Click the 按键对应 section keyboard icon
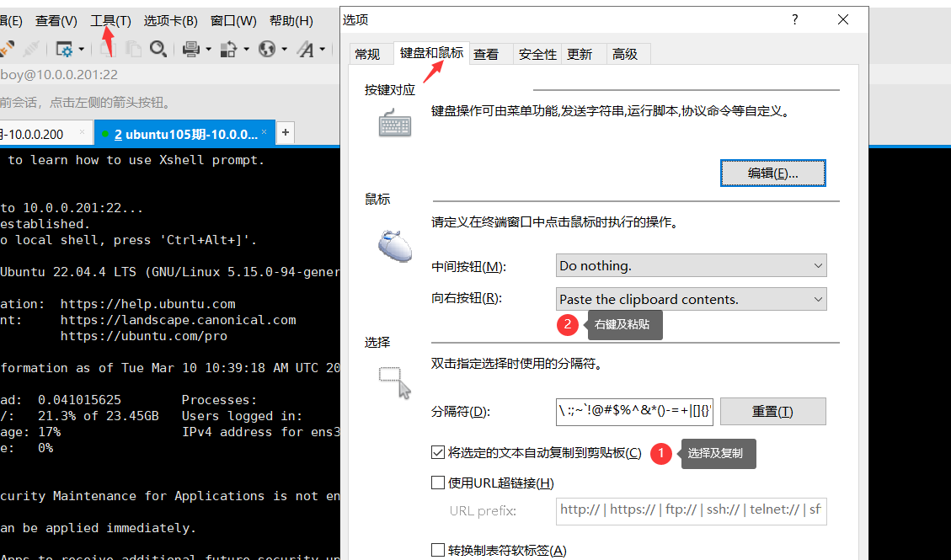This screenshot has height=560, width=951. [x=395, y=123]
